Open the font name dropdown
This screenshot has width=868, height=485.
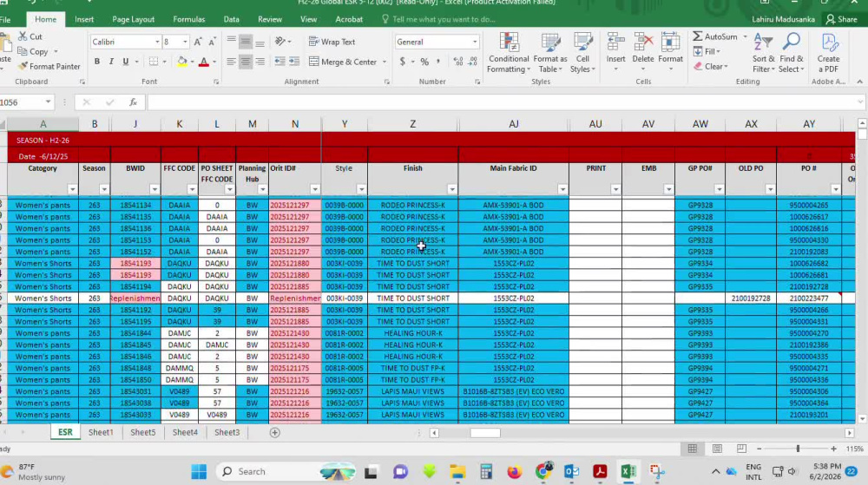click(157, 42)
